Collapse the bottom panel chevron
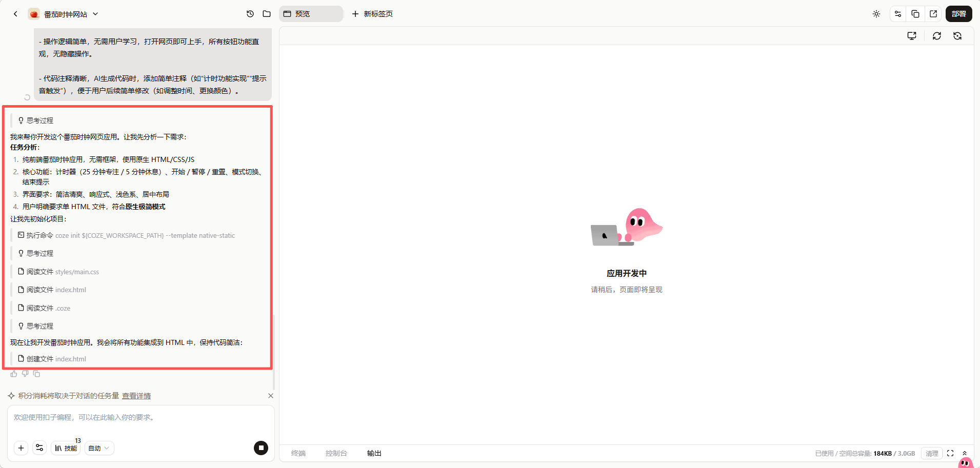 click(x=965, y=453)
